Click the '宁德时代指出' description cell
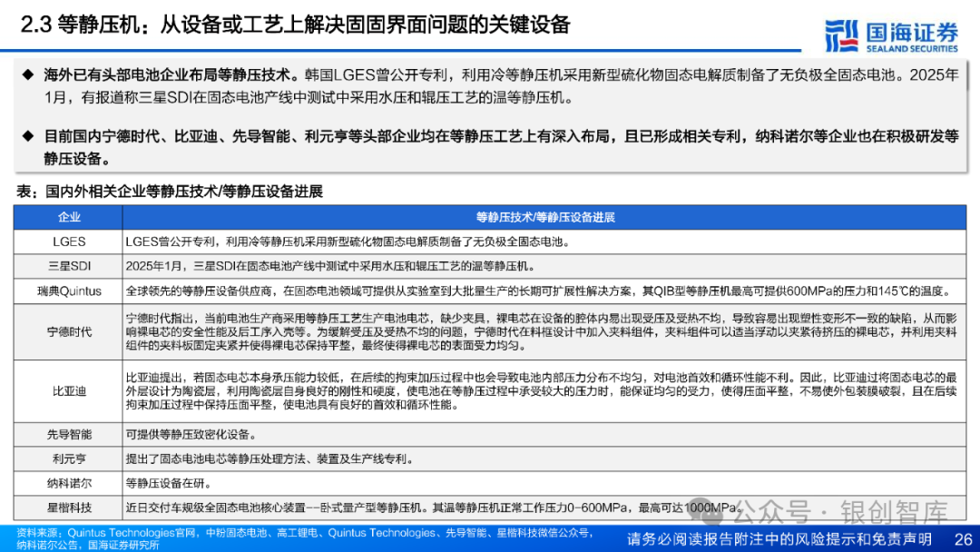The width and height of the screenshot is (980, 552). coord(544,332)
